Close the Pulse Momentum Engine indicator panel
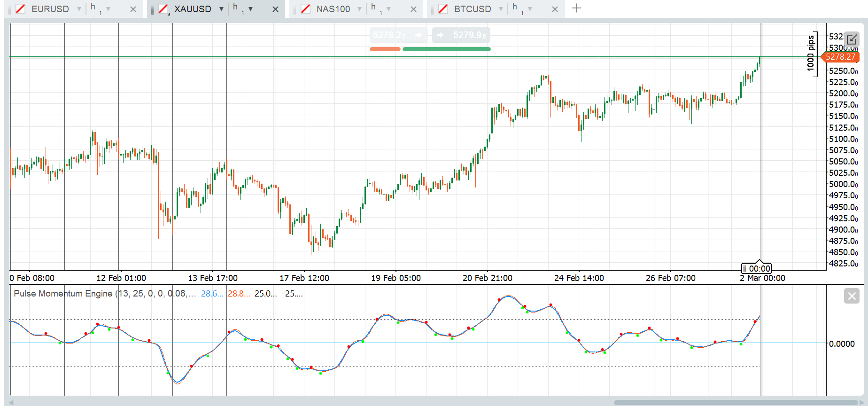 (851, 296)
